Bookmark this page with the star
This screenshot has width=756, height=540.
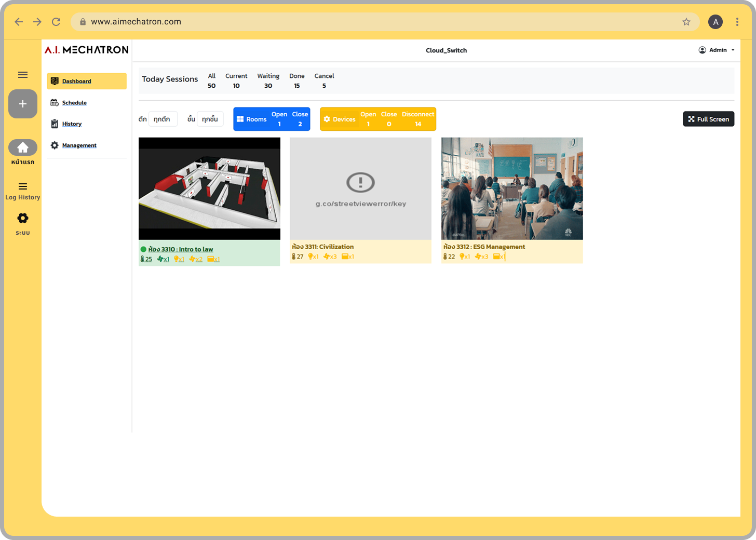tap(686, 22)
